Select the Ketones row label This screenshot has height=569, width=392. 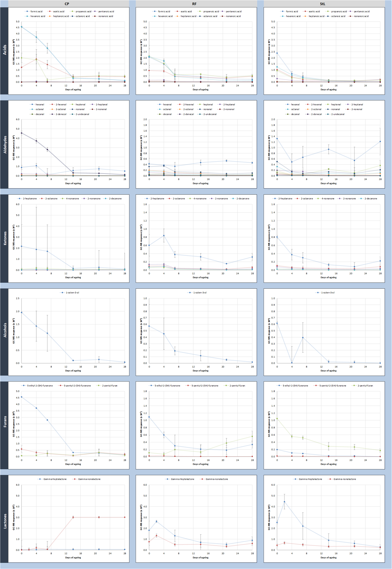coord(4,238)
